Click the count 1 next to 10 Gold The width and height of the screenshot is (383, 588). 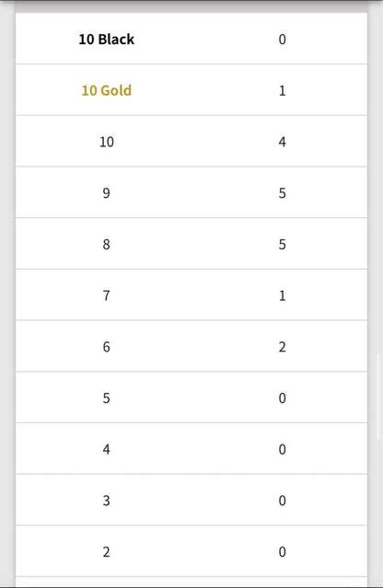click(x=282, y=90)
